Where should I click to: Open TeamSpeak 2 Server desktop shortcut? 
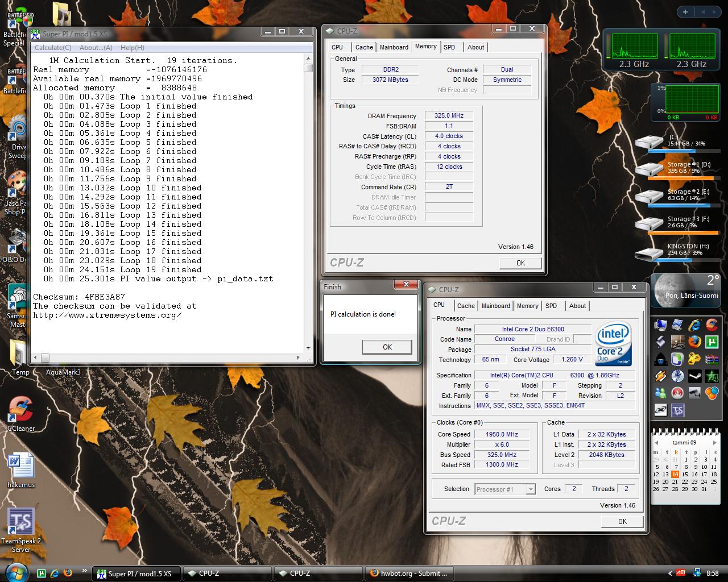point(21,530)
